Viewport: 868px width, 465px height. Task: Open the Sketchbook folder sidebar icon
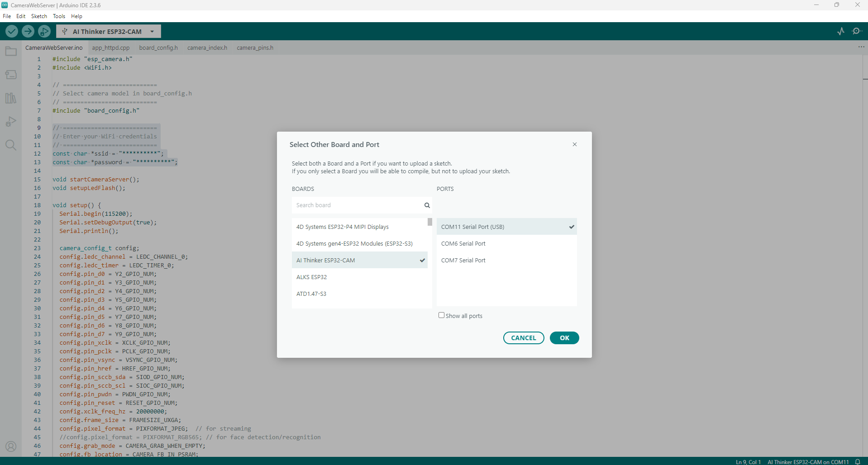(11, 52)
